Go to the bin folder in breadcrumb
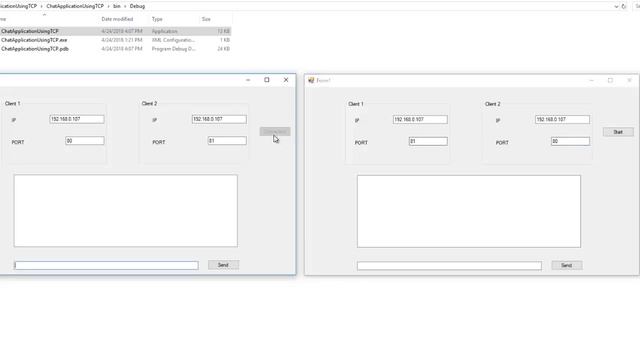The image size is (640, 360). click(x=117, y=6)
